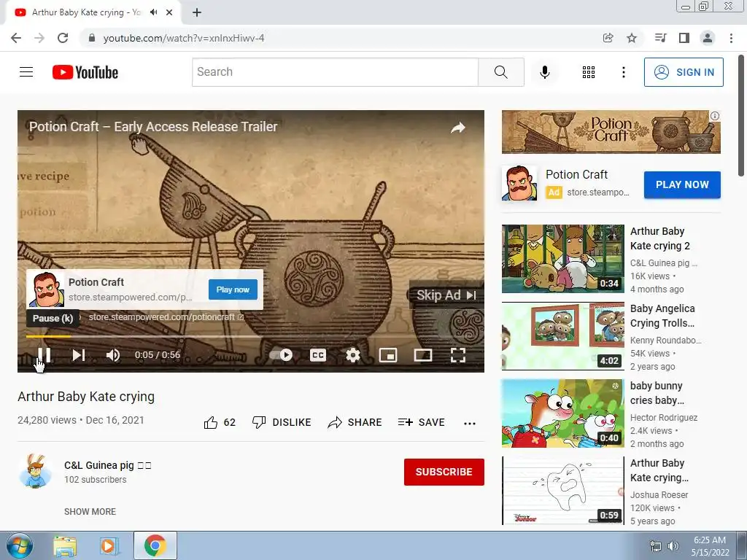Open Windows Explorer from taskbar
747x560 pixels.
[65, 545]
